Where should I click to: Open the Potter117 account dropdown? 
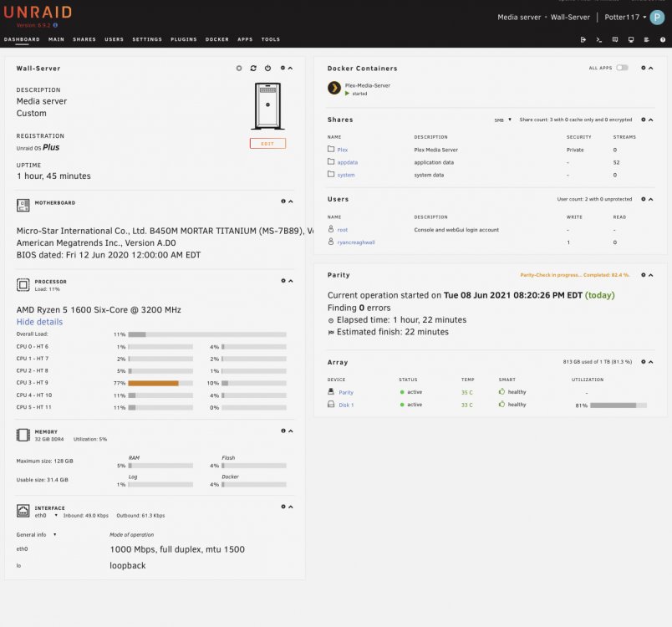[625, 18]
